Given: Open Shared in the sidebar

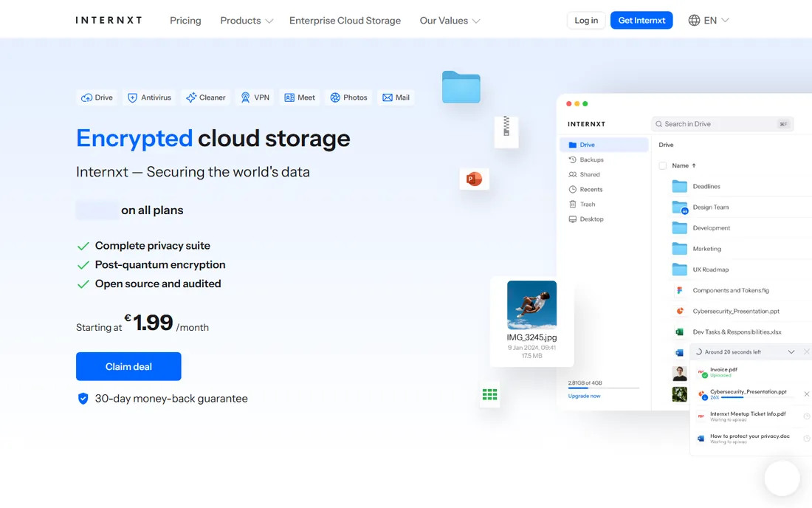Looking at the screenshot, I should (x=584, y=174).
